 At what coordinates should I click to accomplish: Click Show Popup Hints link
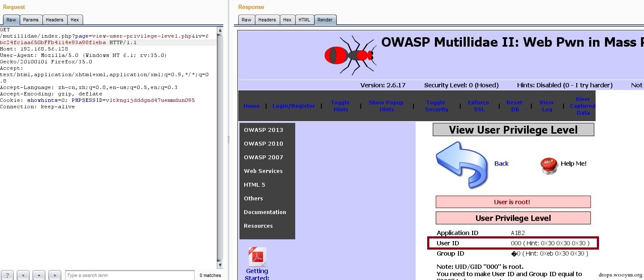tap(386, 106)
